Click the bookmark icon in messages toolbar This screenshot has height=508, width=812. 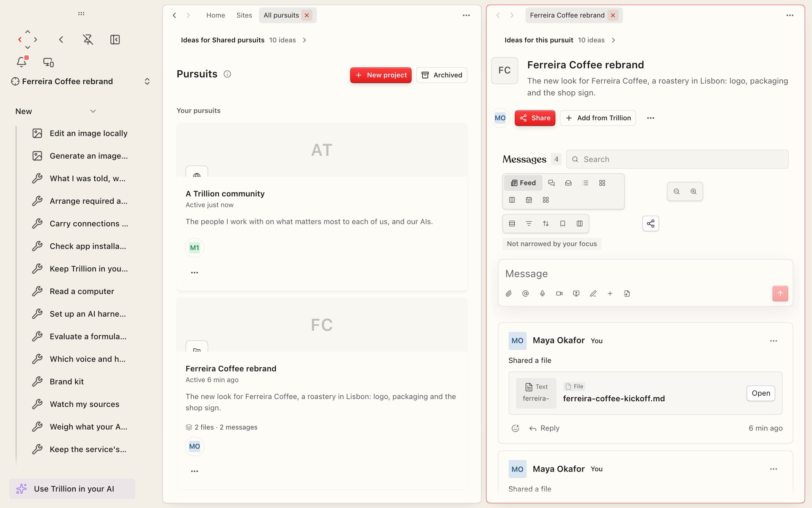pyautogui.click(x=562, y=224)
